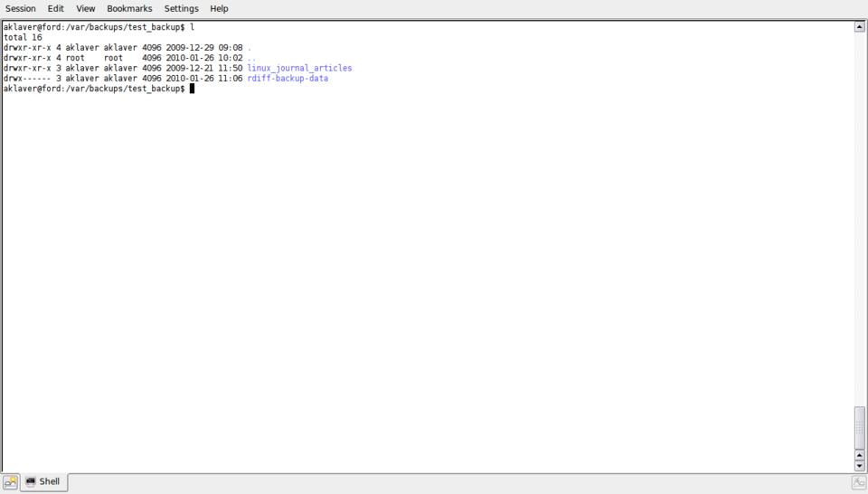Click the scrollbar up arrow near bottom

coord(859,456)
